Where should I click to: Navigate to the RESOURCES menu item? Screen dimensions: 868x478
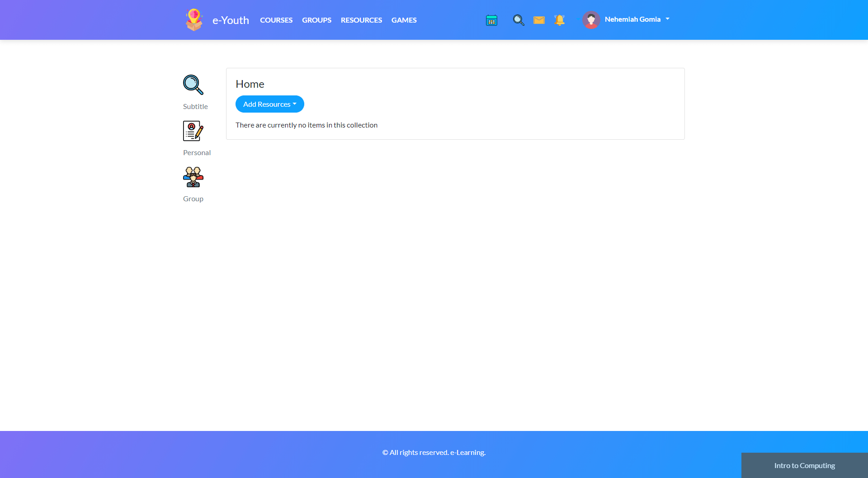click(x=361, y=20)
